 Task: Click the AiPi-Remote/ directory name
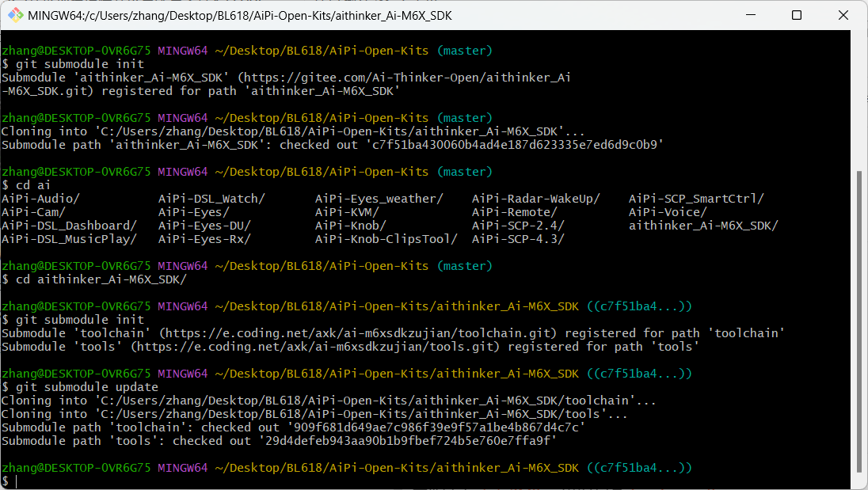pos(514,212)
